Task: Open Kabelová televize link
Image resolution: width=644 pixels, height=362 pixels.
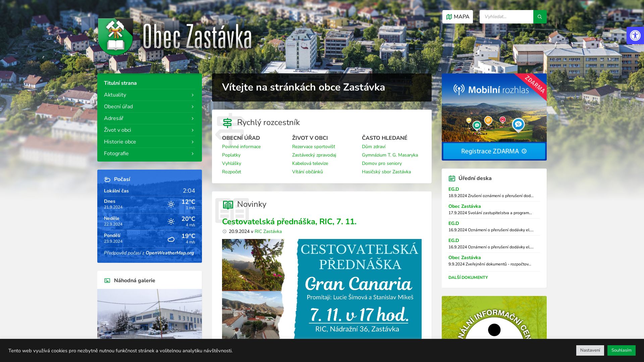Action: click(310, 164)
